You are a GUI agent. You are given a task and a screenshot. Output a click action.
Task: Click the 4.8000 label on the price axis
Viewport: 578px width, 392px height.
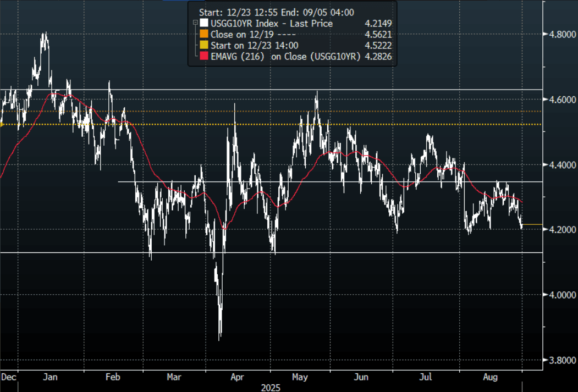coord(559,34)
